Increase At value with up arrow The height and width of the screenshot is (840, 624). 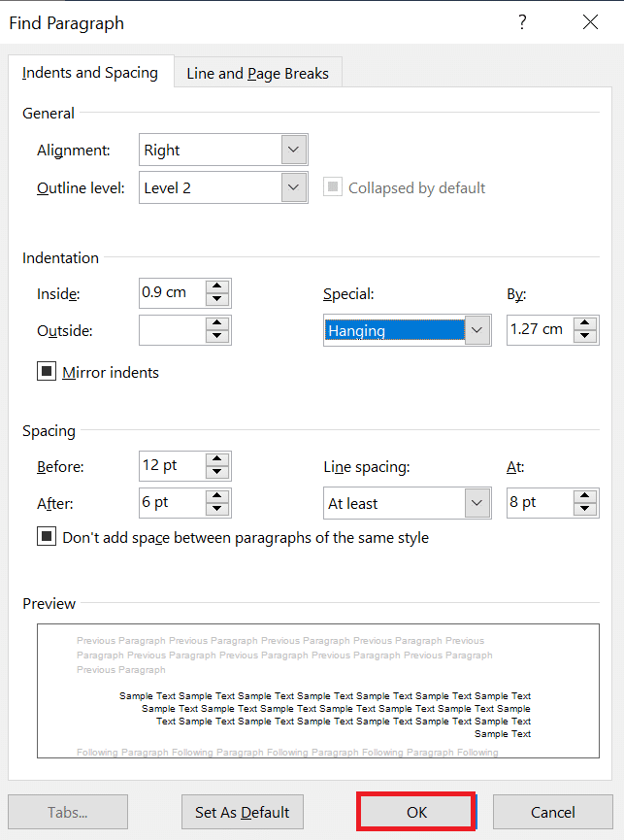585,496
